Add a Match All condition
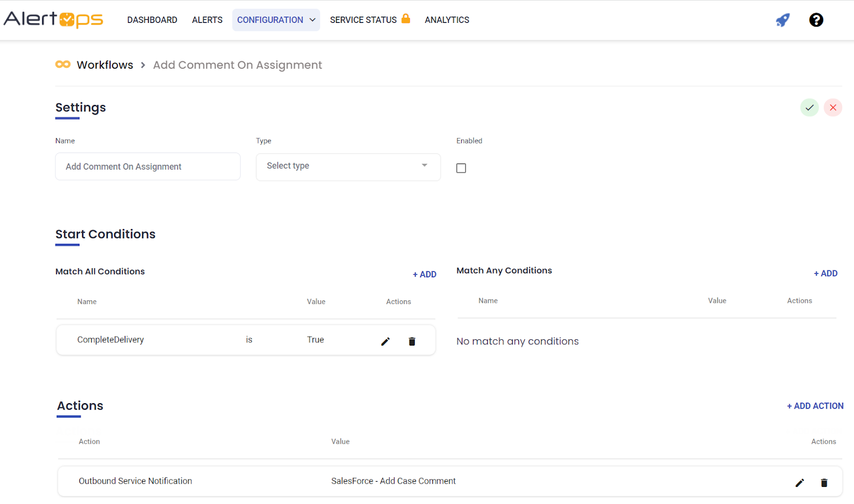 click(424, 274)
